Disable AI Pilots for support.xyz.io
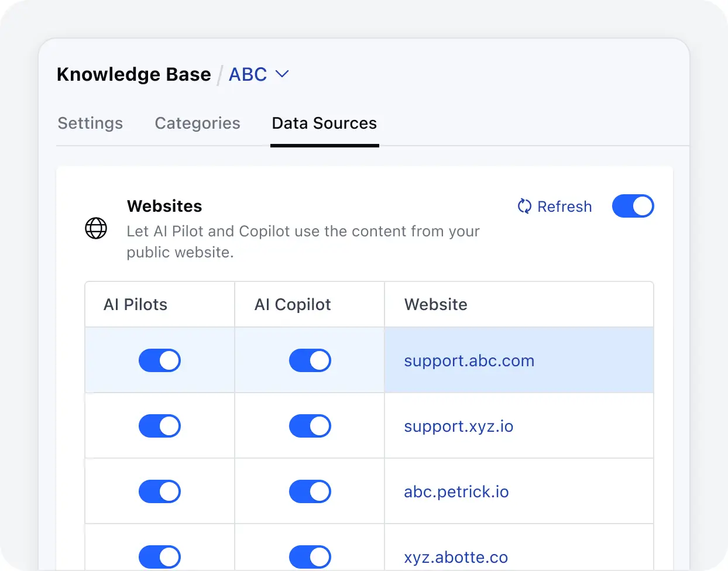728x571 pixels. 160,426
